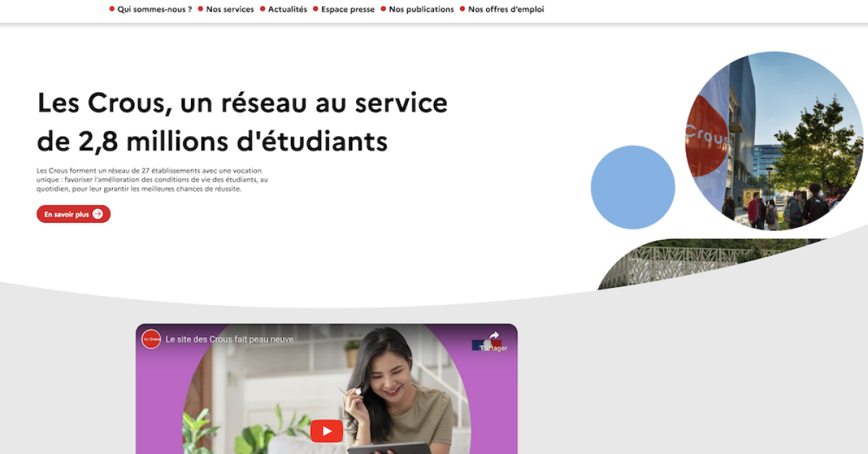
Task: Click the lattice building image
Action: point(712,264)
